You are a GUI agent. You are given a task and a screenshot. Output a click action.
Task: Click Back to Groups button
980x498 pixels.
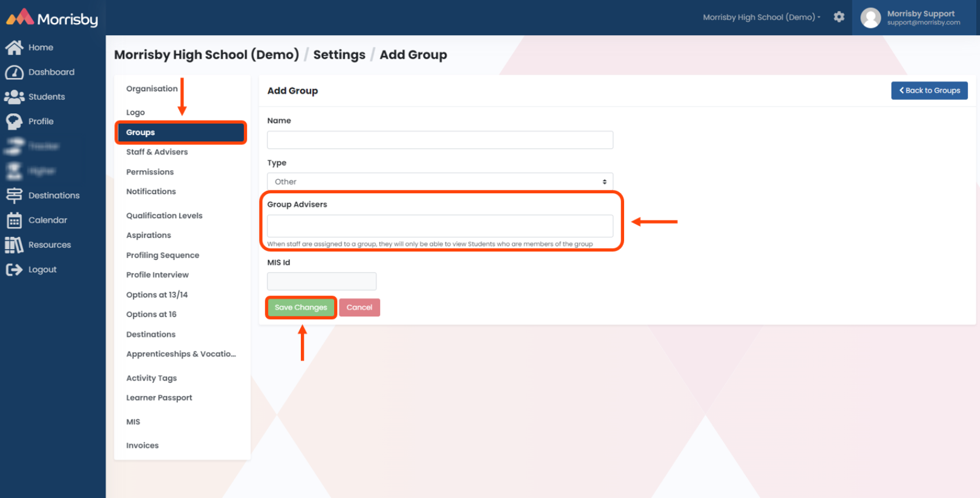click(x=929, y=90)
